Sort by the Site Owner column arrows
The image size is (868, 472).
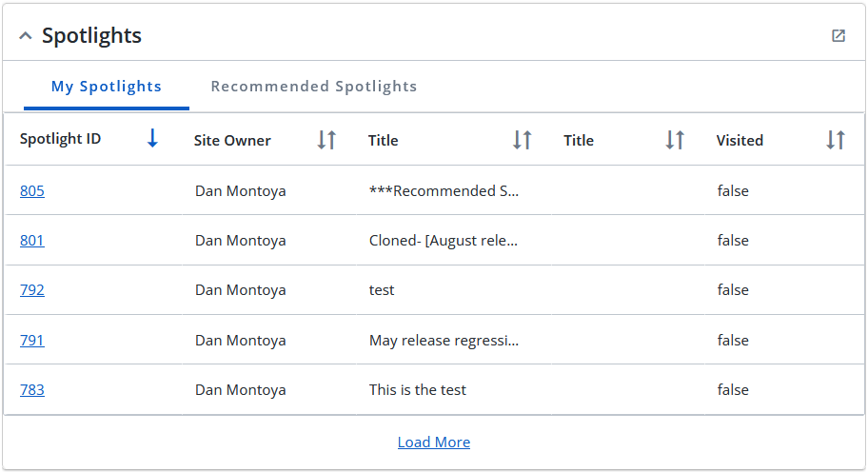[x=326, y=140]
